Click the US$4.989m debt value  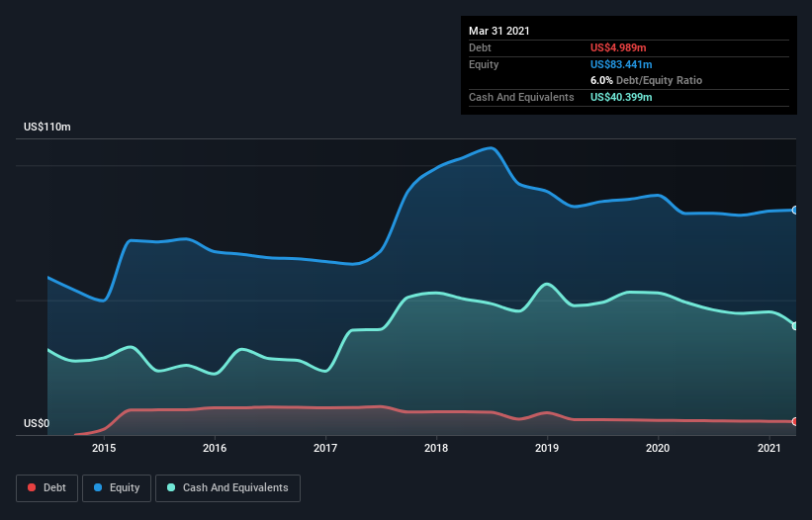[618, 47]
